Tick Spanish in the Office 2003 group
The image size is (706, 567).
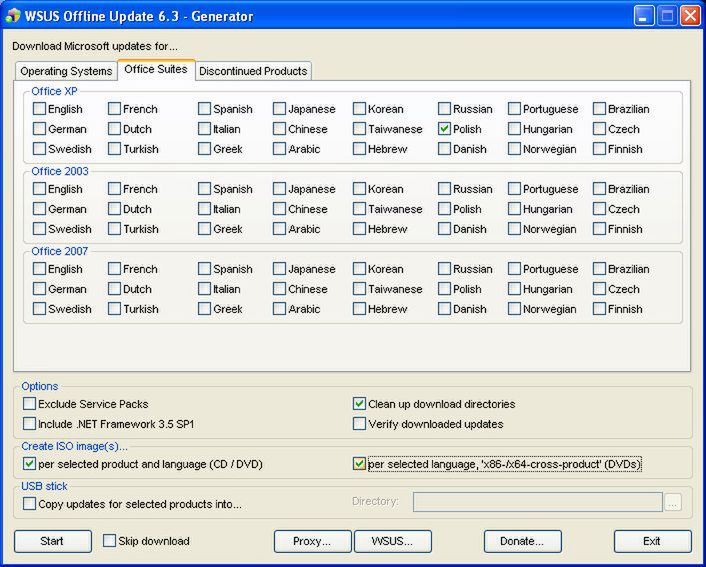click(x=204, y=189)
